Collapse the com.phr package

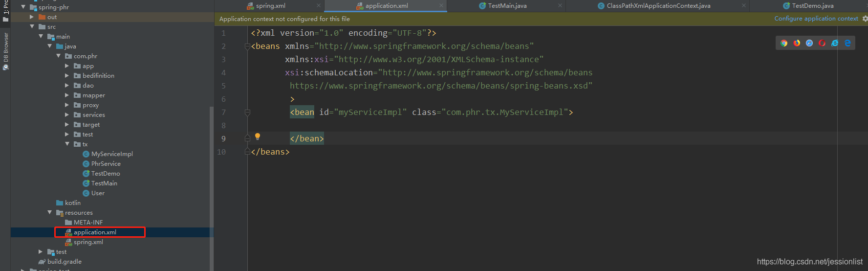[58, 56]
